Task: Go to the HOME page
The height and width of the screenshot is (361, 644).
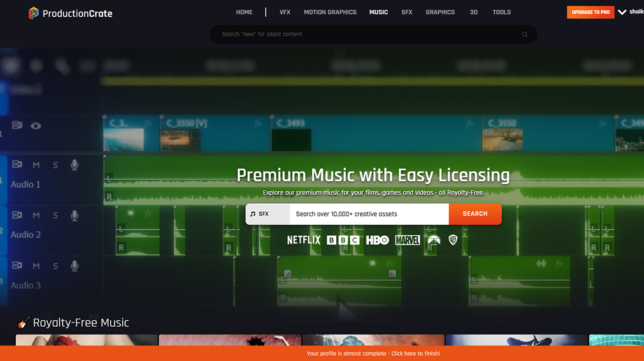Action: [244, 12]
